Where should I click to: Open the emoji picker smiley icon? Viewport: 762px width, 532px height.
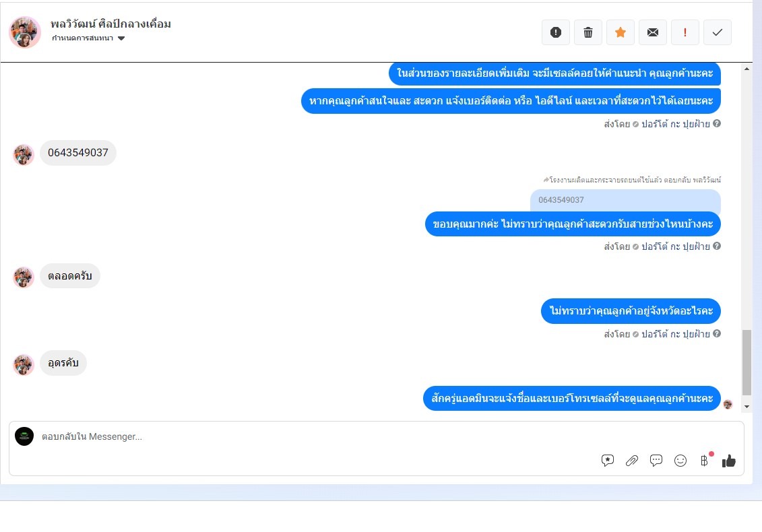point(680,461)
